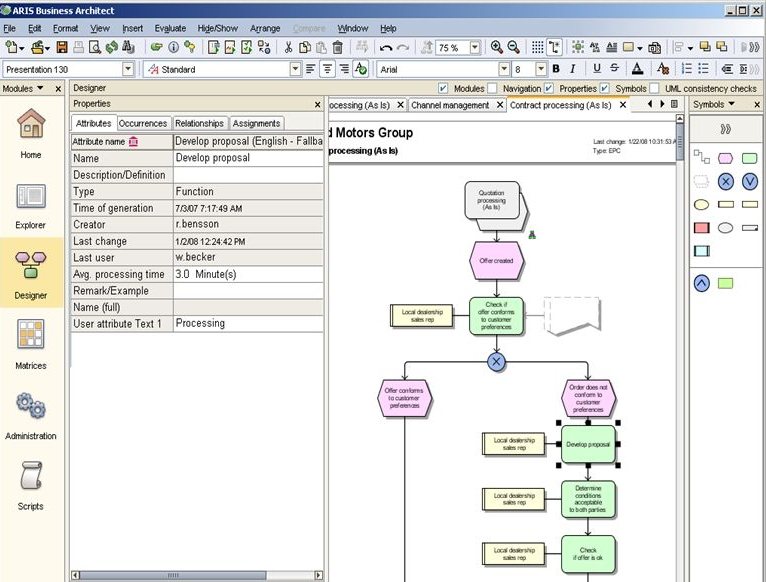Image resolution: width=766 pixels, height=582 pixels.
Task: Expand the Modules panel dropdown arrow
Action: 40,88
